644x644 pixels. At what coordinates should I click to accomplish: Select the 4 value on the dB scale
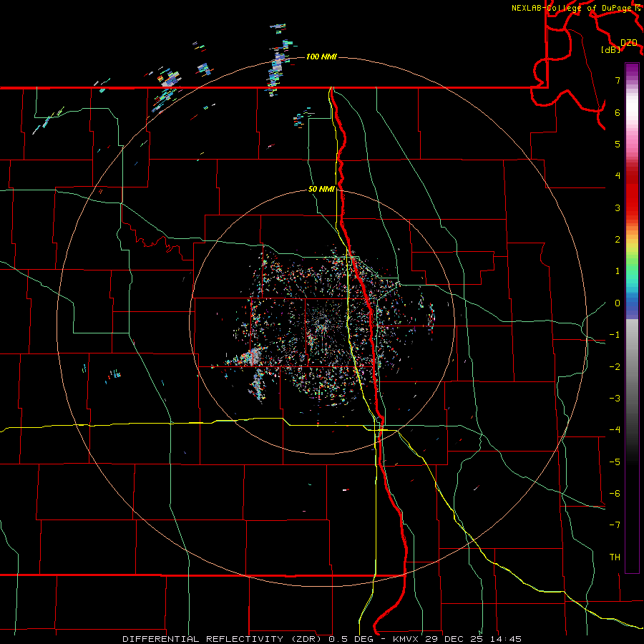tap(618, 176)
